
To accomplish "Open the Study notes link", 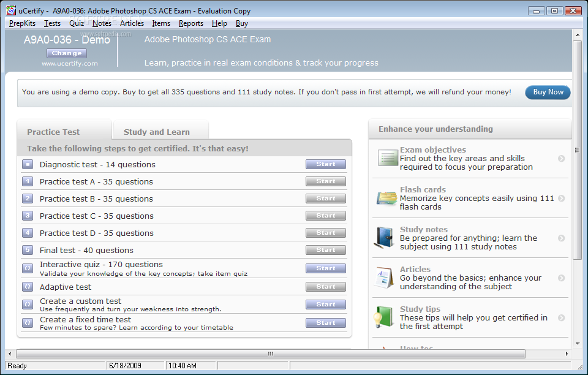I will (424, 230).
